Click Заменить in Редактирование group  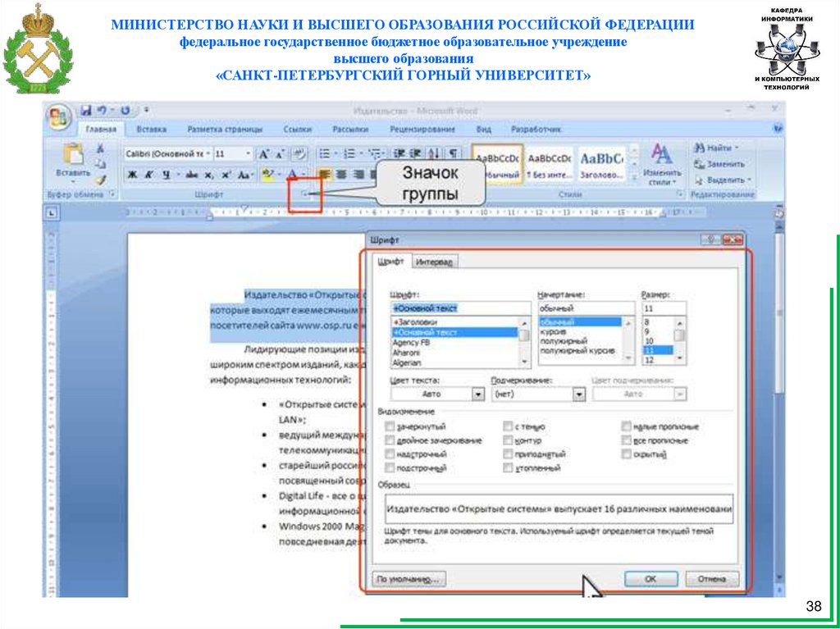pyautogui.click(x=719, y=165)
